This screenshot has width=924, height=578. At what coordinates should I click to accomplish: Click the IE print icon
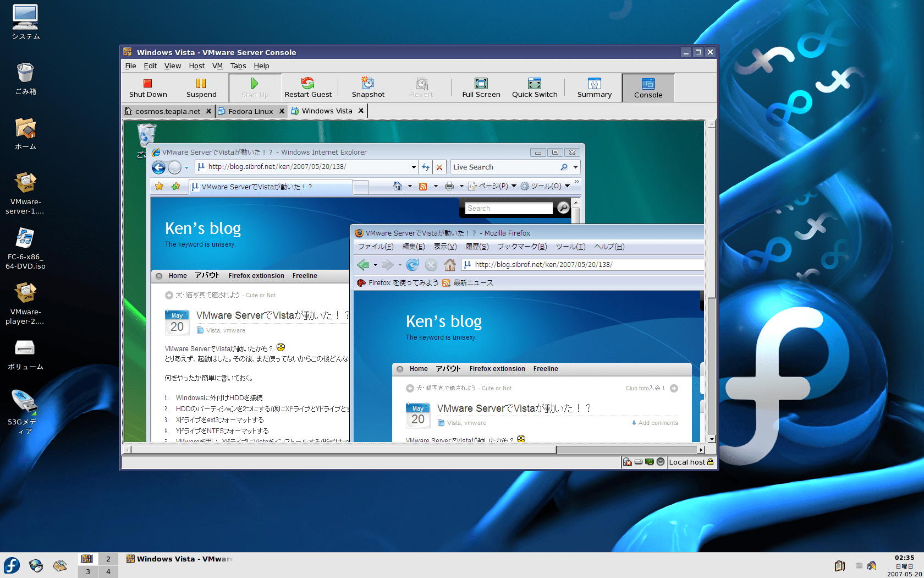(449, 186)
